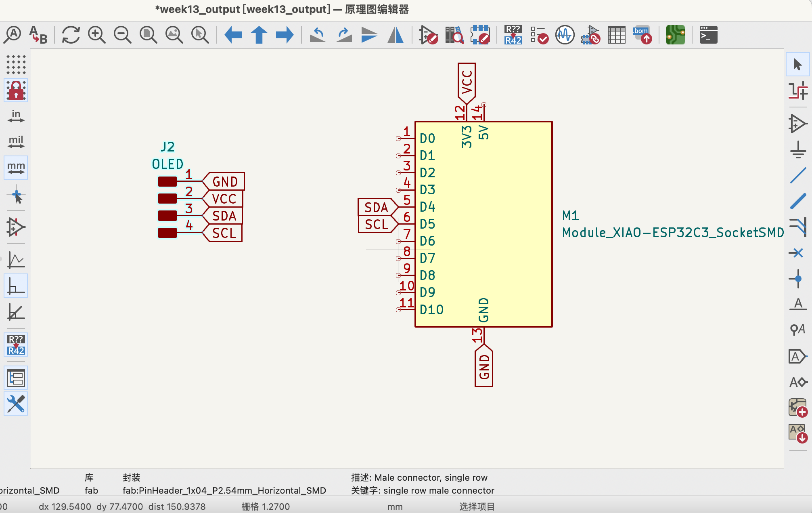Open the circuit simulator
This screenshot has width=812, height=513.
pyautogui.click(x=565, y=35)
